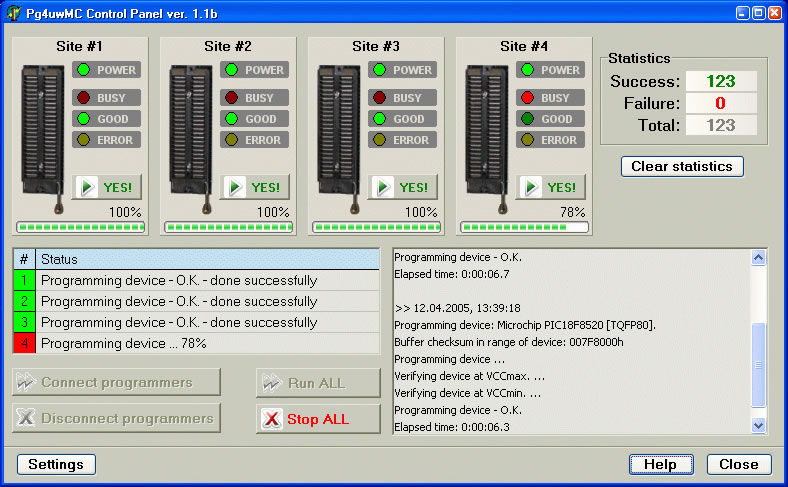Select status row 2 done successfully

click(196, 302)
